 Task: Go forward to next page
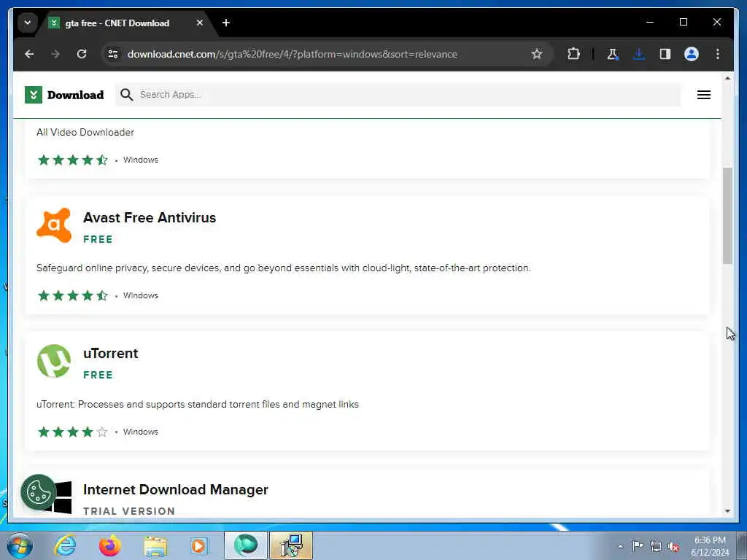click(55, 54)
